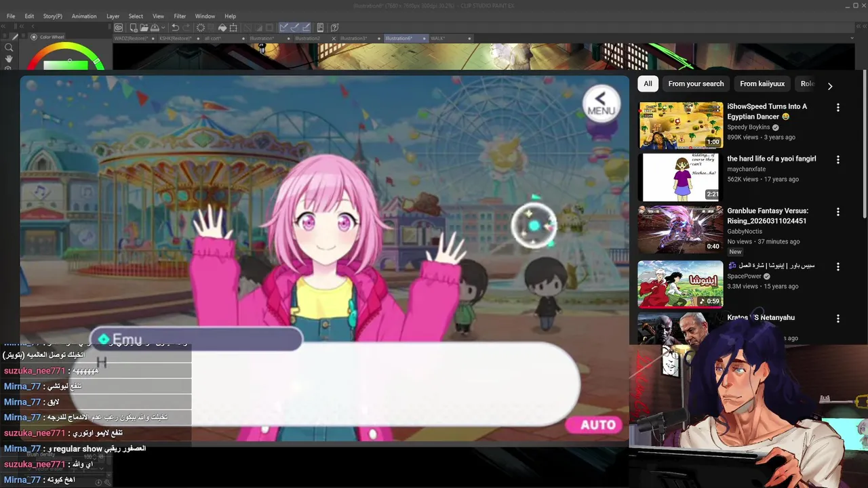
Task: Create a new canvas with New icon
Action: 134,28
